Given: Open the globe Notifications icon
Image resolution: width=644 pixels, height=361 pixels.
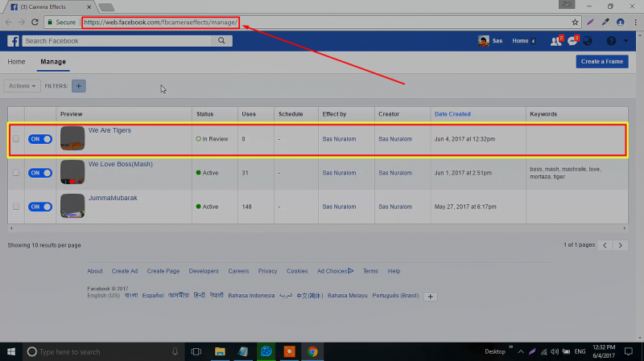Looking at the screenshot, I should tap(588, 41).
